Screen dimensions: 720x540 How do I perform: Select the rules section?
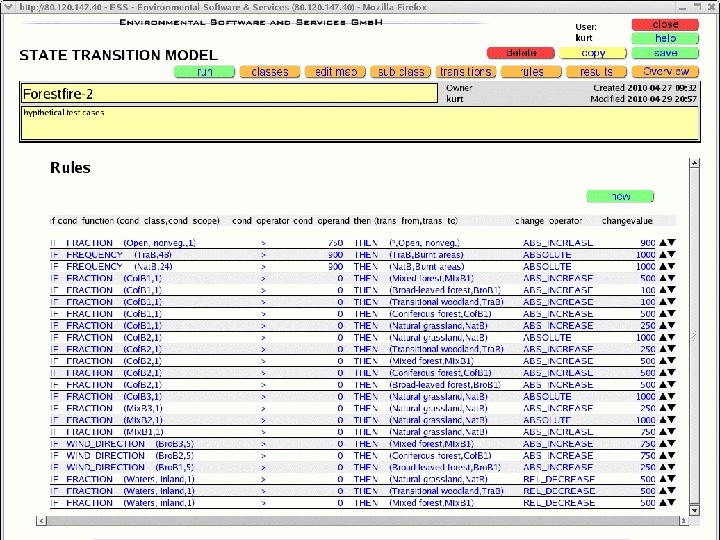[x=531, y=72]
